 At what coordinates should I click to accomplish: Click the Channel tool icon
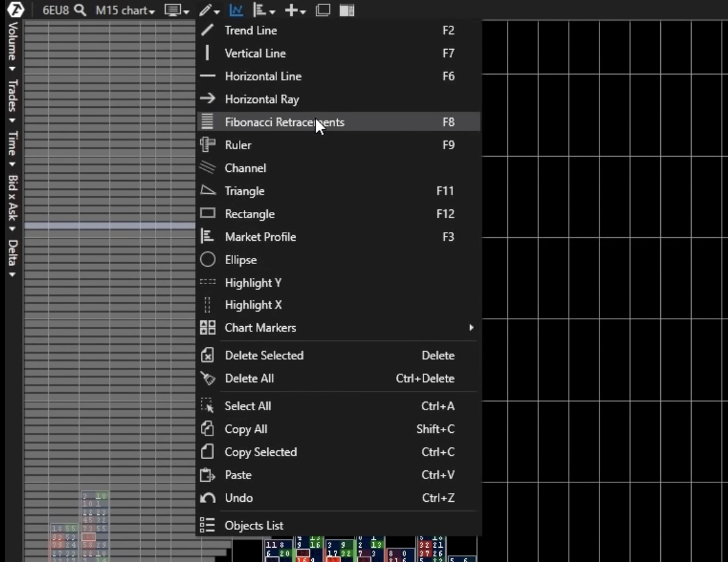[208, 167]
